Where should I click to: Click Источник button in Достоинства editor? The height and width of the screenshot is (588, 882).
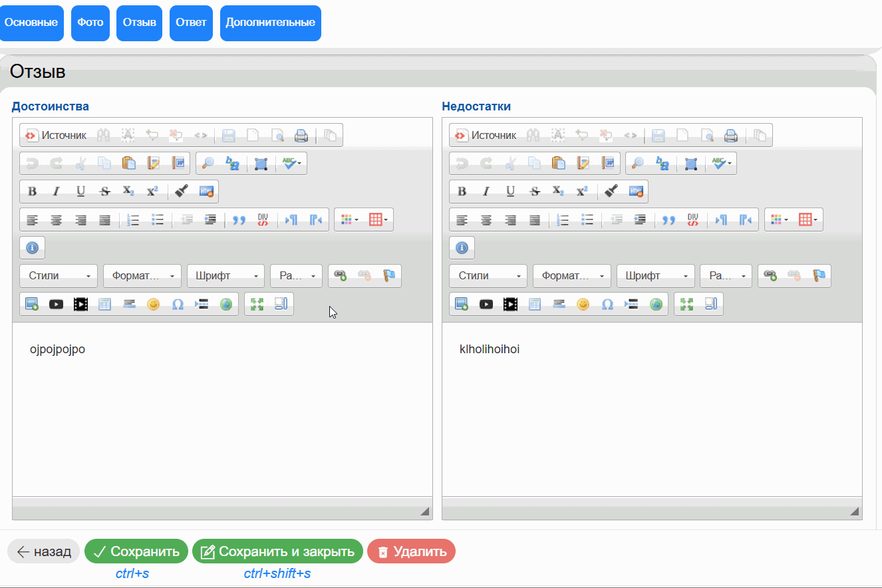(57, 136)
